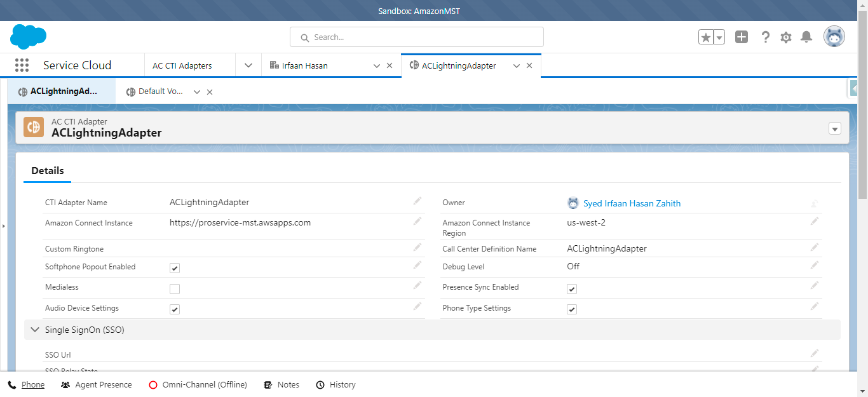Viewport: 868px width, 397px height.
Task: Toggle Presence Sync Enabled checkbox
Action: tap(572, 289)
